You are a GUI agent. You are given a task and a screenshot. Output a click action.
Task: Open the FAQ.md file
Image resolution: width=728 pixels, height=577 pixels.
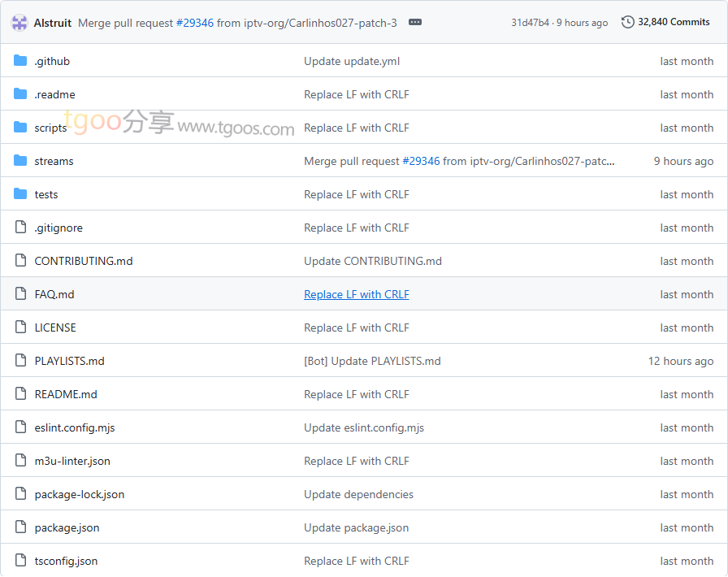point(54,294)
